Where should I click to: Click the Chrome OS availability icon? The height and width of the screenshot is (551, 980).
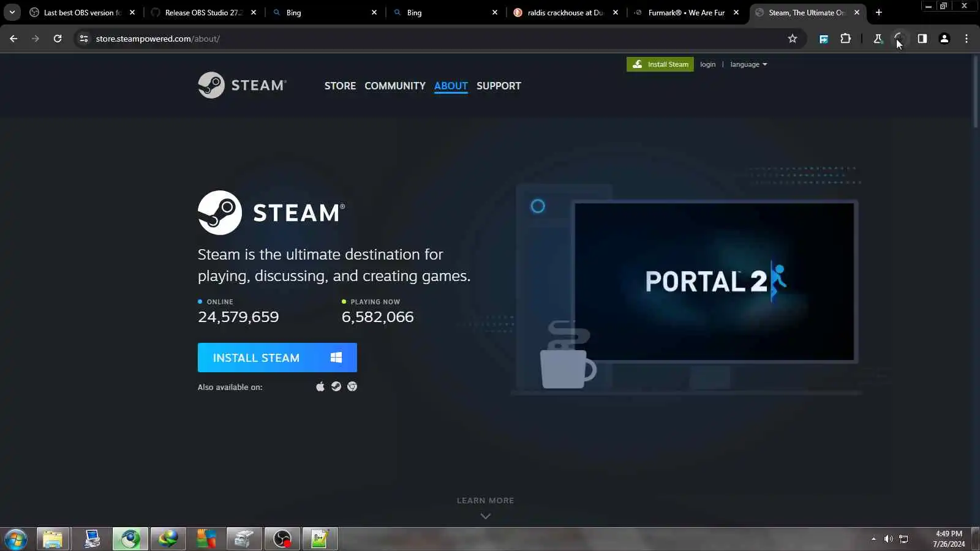pos(352,386)
